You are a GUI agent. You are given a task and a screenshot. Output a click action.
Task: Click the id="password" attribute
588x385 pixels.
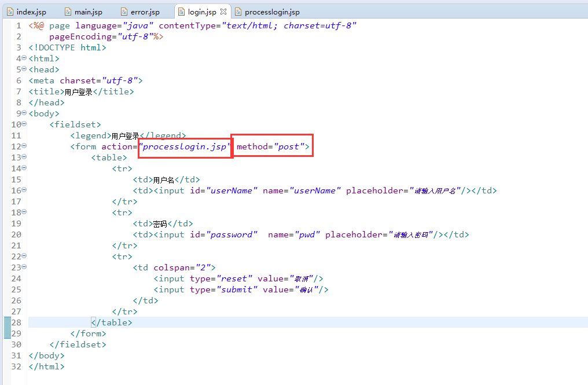(x=223, y=234)
